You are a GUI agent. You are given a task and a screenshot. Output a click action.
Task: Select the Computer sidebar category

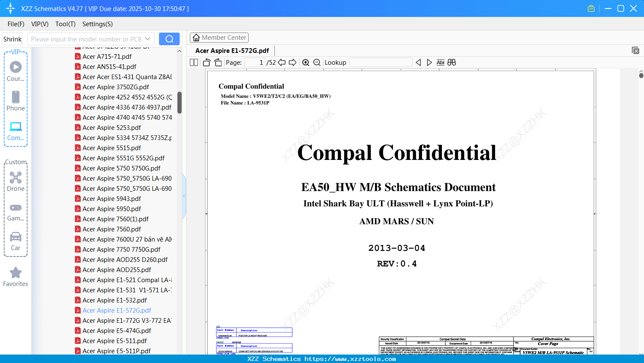16,131
